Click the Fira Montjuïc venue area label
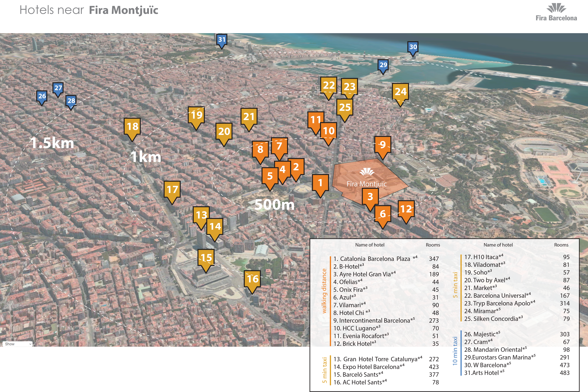Screen dimensions: 588x392 366,184
